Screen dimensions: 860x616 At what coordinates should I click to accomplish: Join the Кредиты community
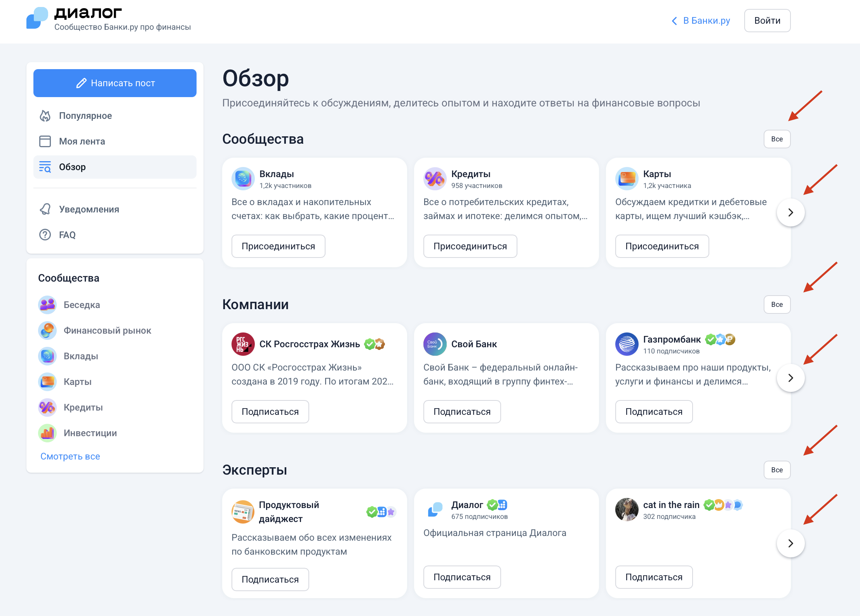[470, 246]
